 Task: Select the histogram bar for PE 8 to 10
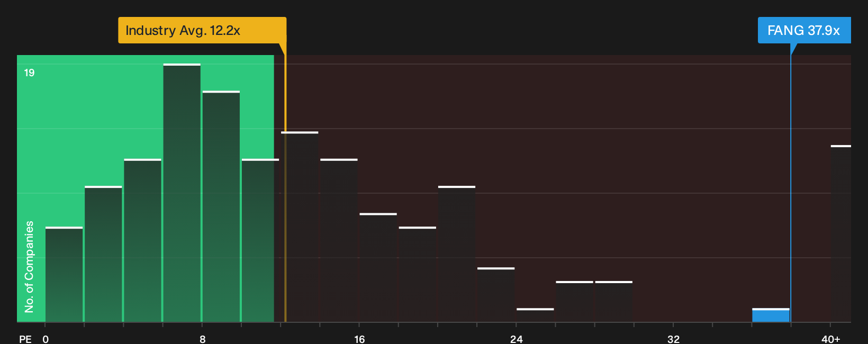point(221,206)
